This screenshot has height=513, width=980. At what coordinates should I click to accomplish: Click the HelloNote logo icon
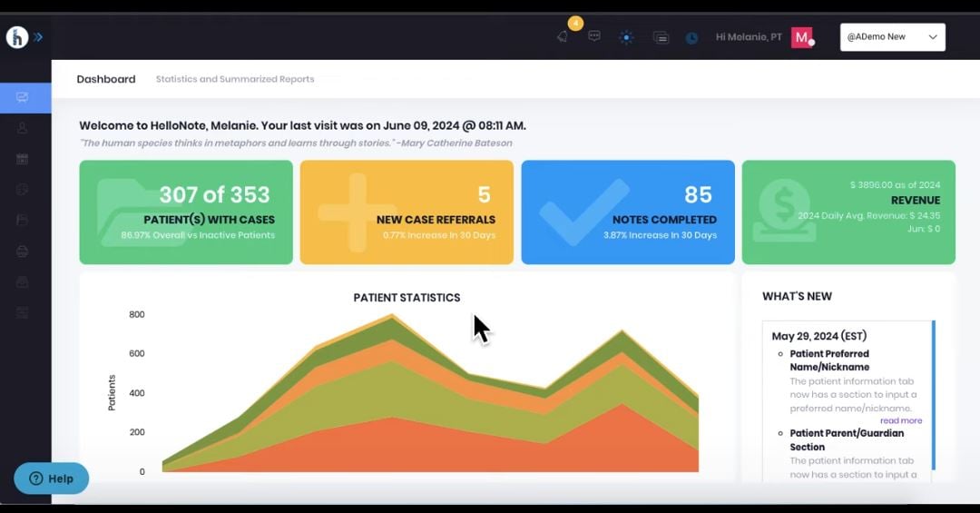click(17, 37)
